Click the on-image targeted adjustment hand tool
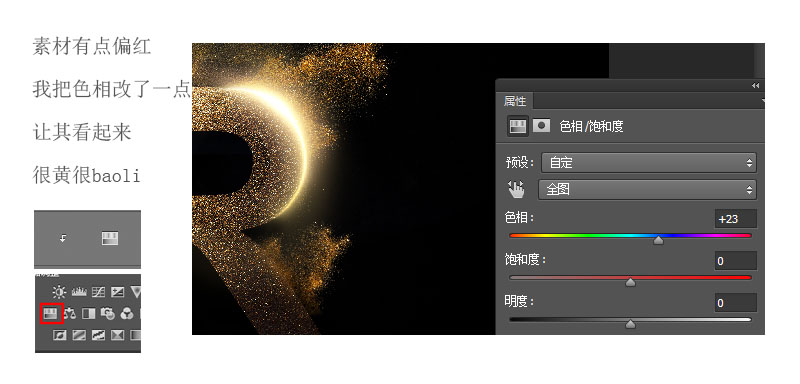Image resolution: width=800 pixels, height=384 pixels. 516,190
